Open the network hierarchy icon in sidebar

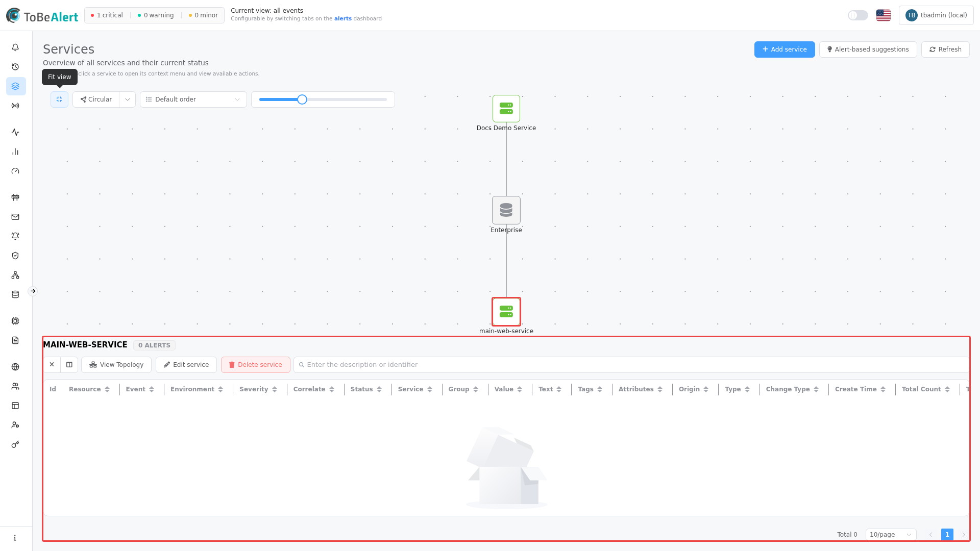15,275
